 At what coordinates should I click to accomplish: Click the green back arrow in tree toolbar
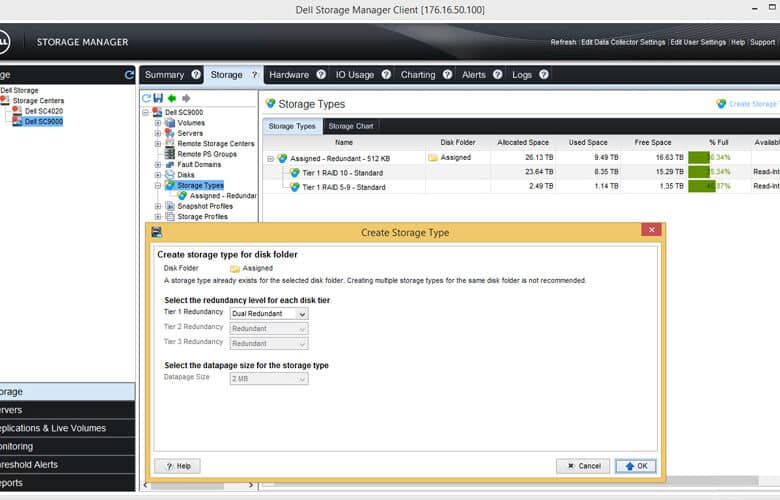(172, 98)
